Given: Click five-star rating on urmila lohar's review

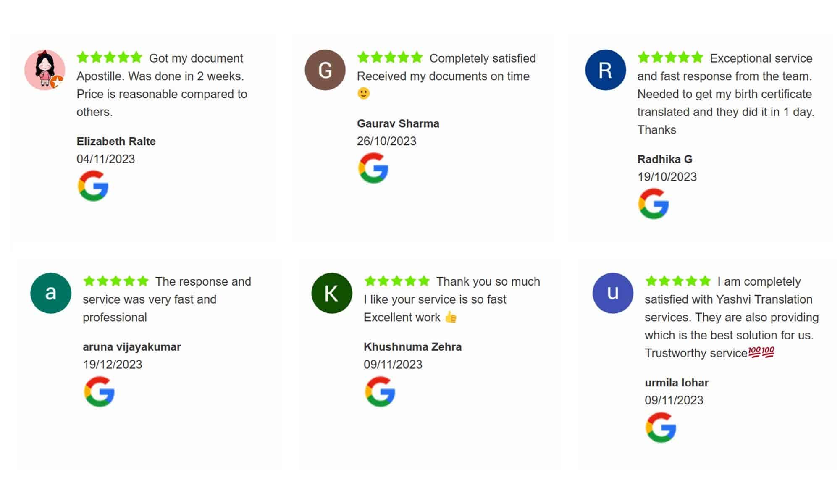Looking at the screenshot, I should pos(677,281).
